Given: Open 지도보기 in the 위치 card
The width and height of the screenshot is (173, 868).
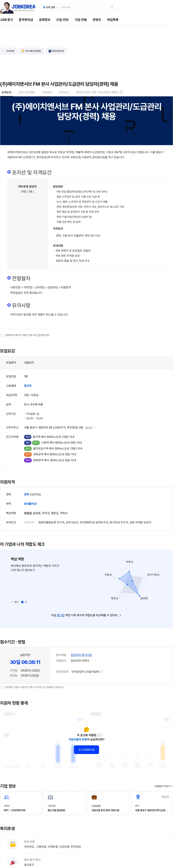Looking at the screenshot, I should tap(165, 797).
